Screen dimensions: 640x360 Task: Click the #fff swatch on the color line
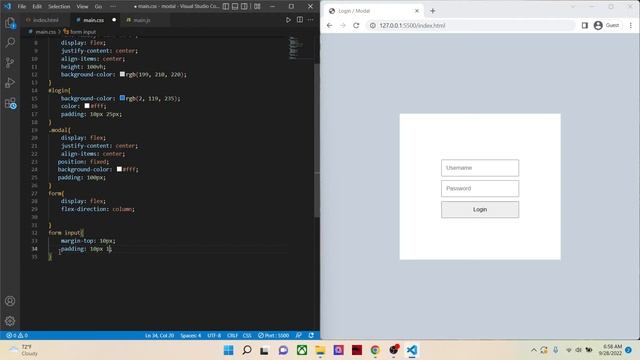click(x=87, y=106)
